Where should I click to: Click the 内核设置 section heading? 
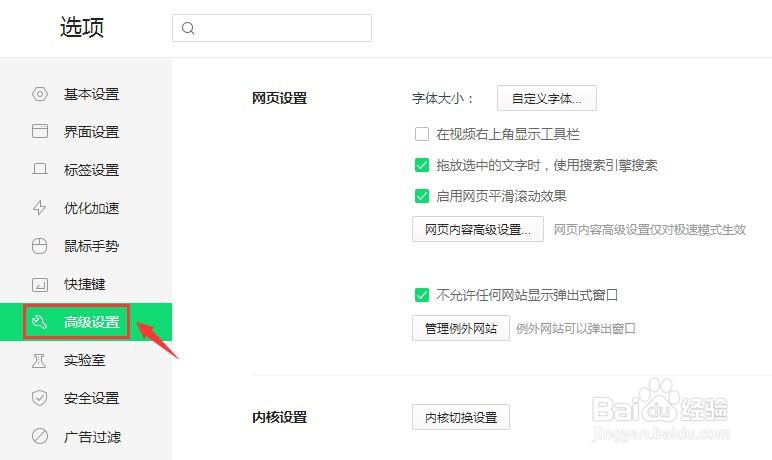pyautogui.click(x=280, y=417)
